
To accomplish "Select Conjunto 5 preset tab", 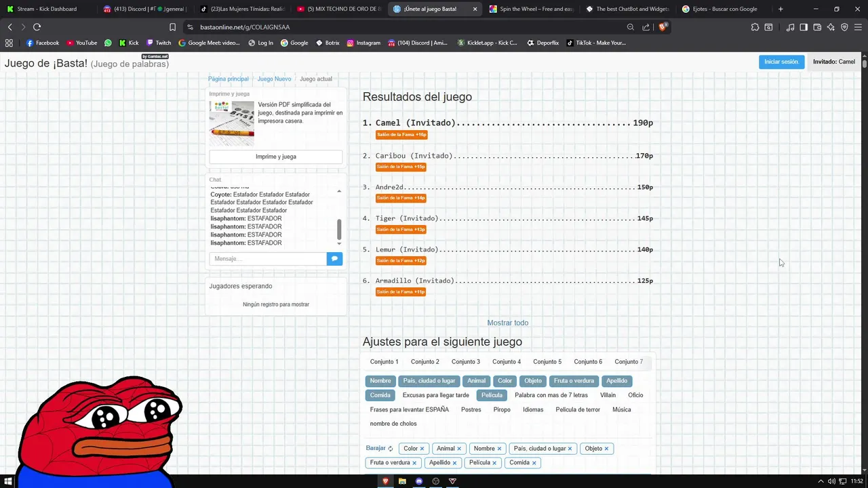I will pos(547,362).
